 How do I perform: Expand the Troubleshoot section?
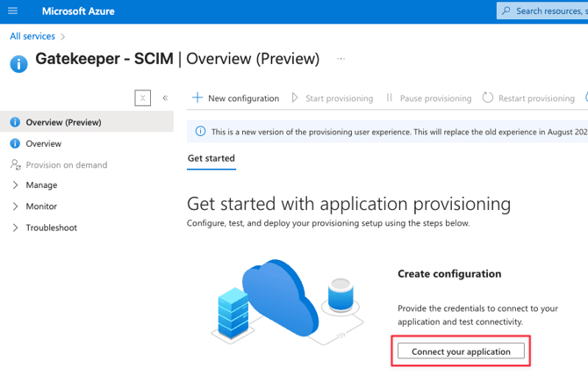point(15,228)
